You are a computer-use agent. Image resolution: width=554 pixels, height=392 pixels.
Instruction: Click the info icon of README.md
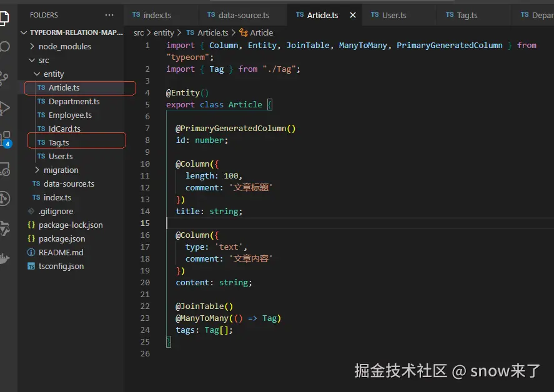pos(31,252)
